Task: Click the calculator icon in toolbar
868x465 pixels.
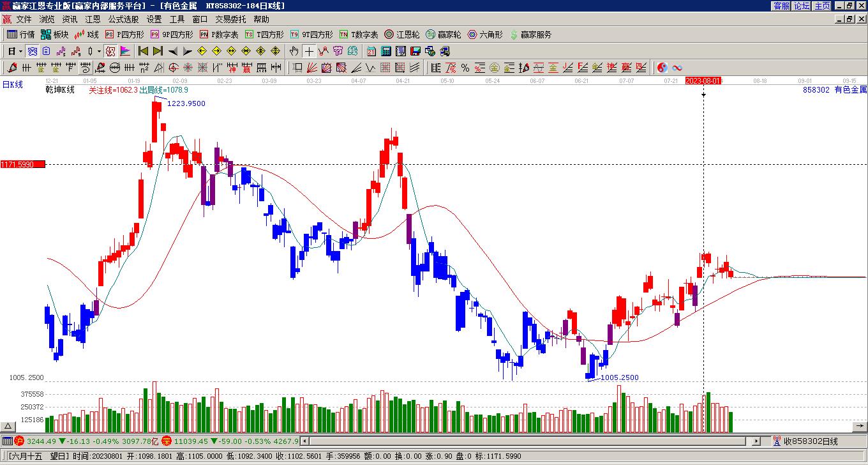Action: (386, 51)
